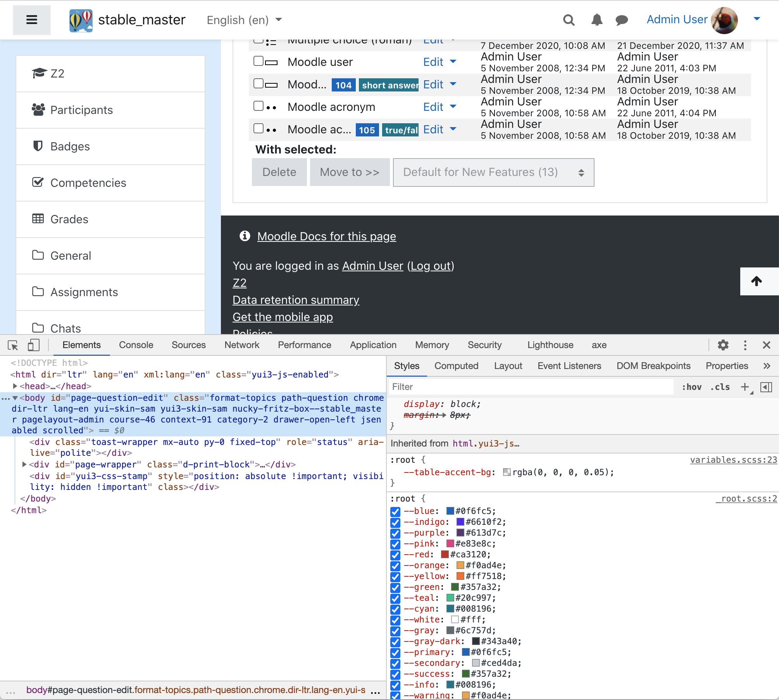Open the Computed styles tab
This screenshot has width=779, height=700.
tap(456, 366)
